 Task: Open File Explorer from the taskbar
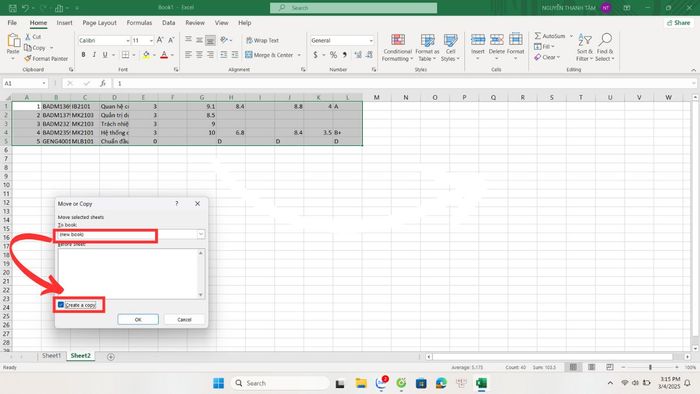(361, 383)
